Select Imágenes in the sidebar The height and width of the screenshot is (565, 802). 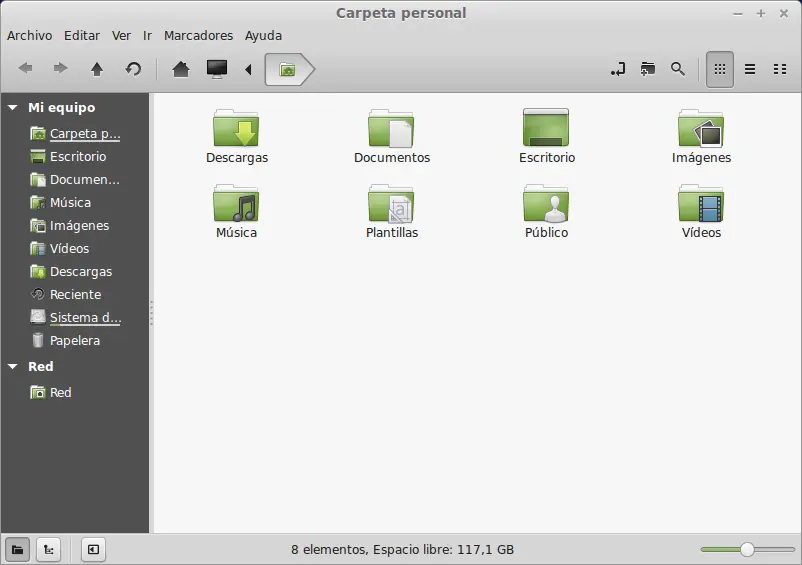coord(70,225)
